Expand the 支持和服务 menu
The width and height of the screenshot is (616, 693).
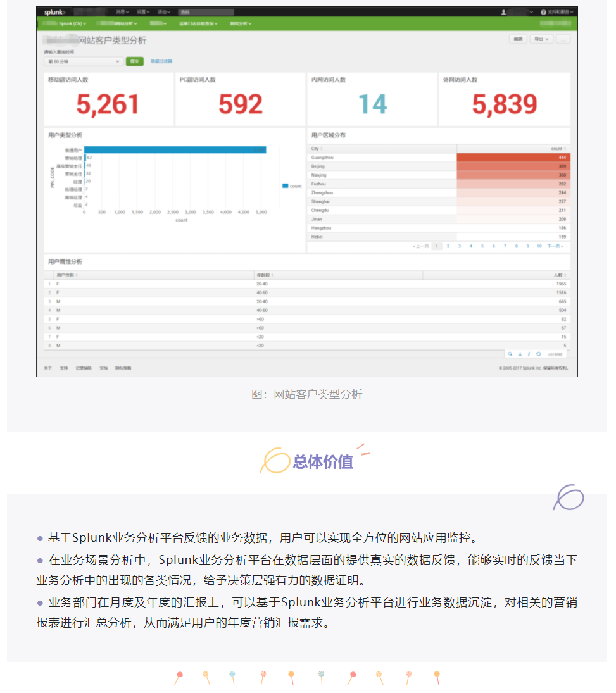pyautogui.click(x=560, y=13)
